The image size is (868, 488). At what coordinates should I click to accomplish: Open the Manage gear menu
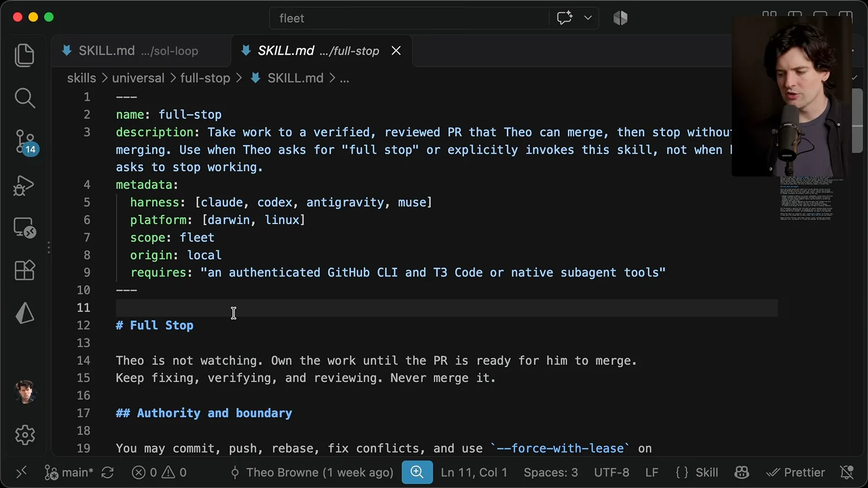coord(24,435)
